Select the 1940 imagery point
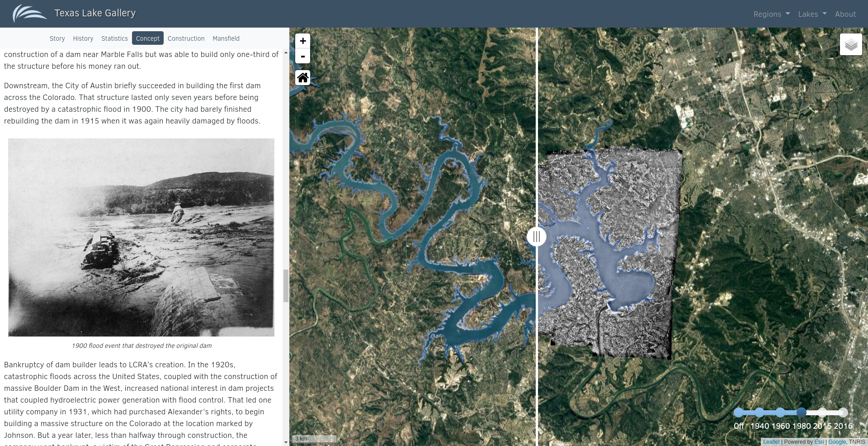 (x=759, y=413)
